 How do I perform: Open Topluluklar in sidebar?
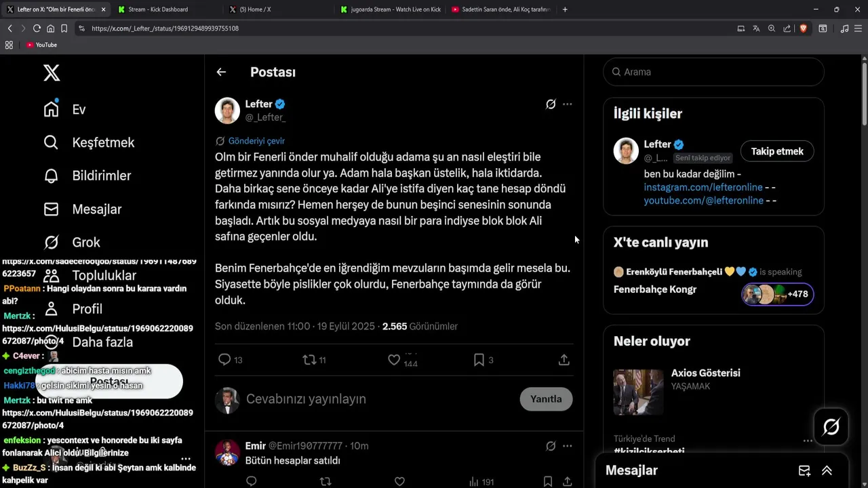[90, 275]
